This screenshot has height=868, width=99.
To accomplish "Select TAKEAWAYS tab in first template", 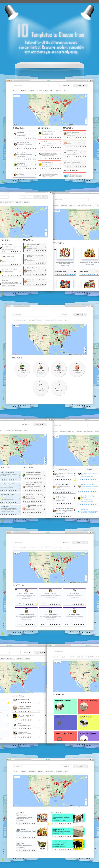I will click(x=59, y=91).
